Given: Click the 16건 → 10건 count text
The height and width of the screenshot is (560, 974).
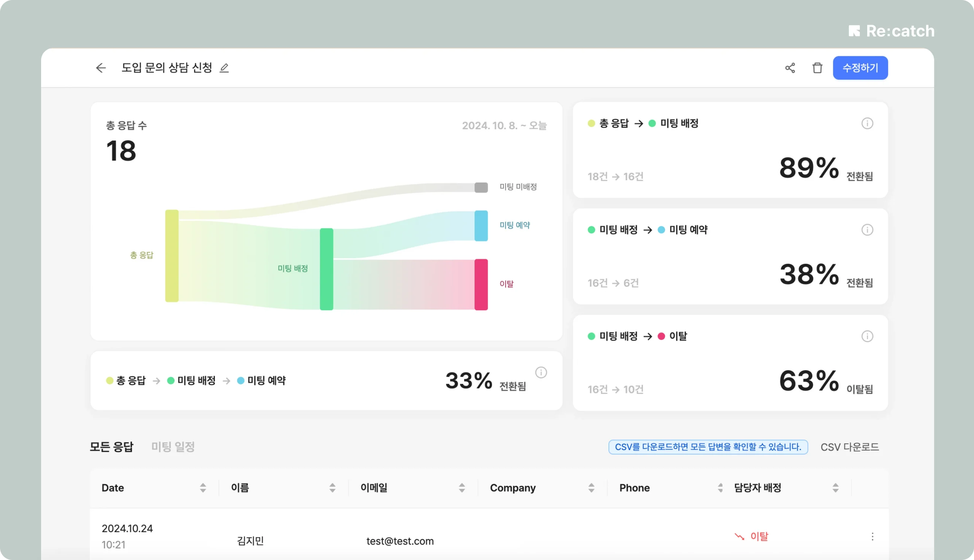Looking at the screenshot, I should coord(615,390).
